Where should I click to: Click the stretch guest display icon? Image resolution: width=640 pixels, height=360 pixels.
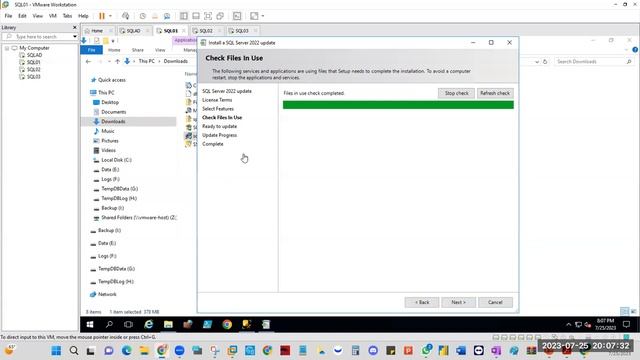(254, 16)
